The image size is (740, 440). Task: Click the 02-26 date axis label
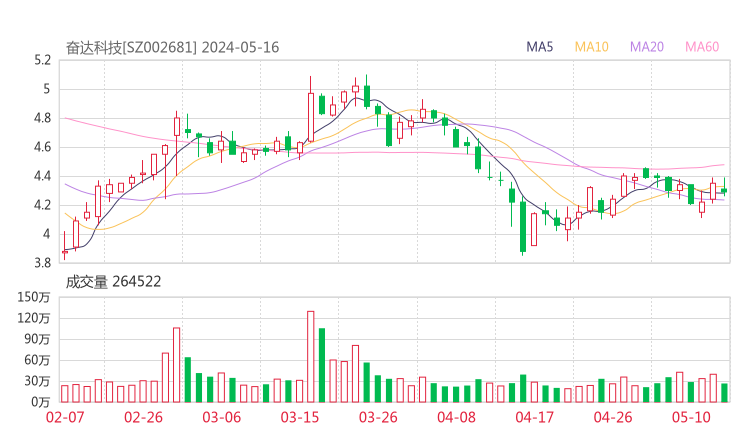143,417
